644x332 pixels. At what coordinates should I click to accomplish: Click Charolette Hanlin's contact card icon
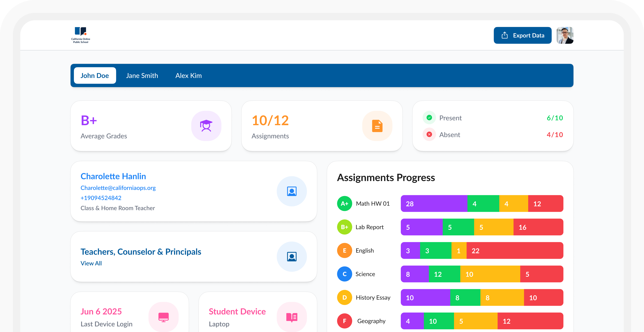291,191
